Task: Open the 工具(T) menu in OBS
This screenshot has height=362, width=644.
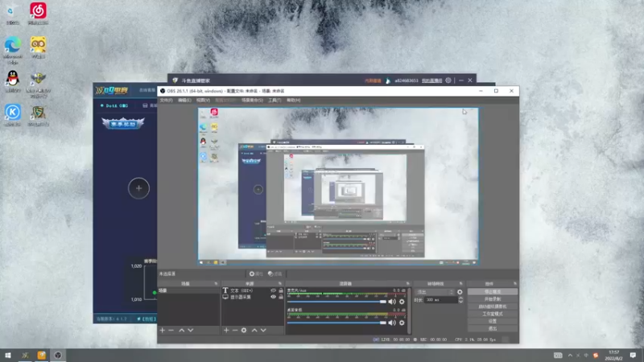Action: click(x=275, y=100)
